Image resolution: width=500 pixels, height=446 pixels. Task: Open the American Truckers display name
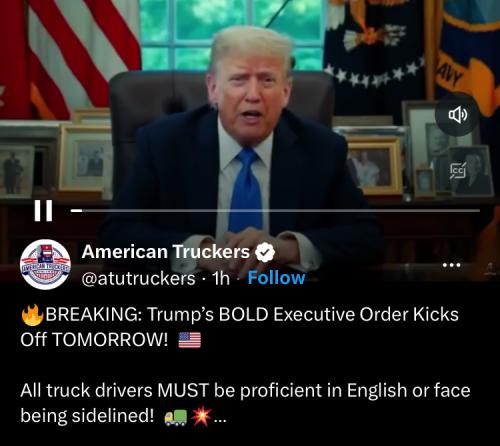click(166, 252)
